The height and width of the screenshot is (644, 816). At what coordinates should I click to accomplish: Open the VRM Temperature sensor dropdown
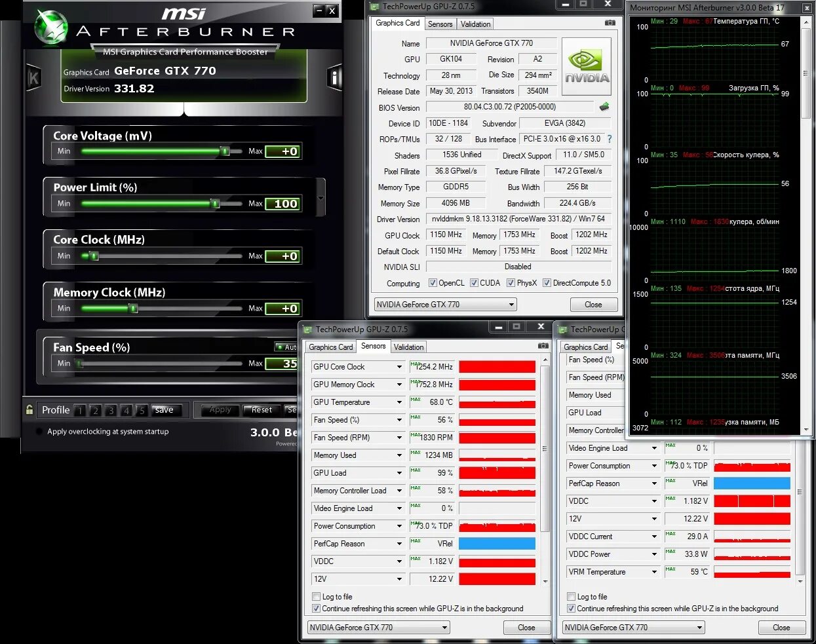[x=654, y=572]
